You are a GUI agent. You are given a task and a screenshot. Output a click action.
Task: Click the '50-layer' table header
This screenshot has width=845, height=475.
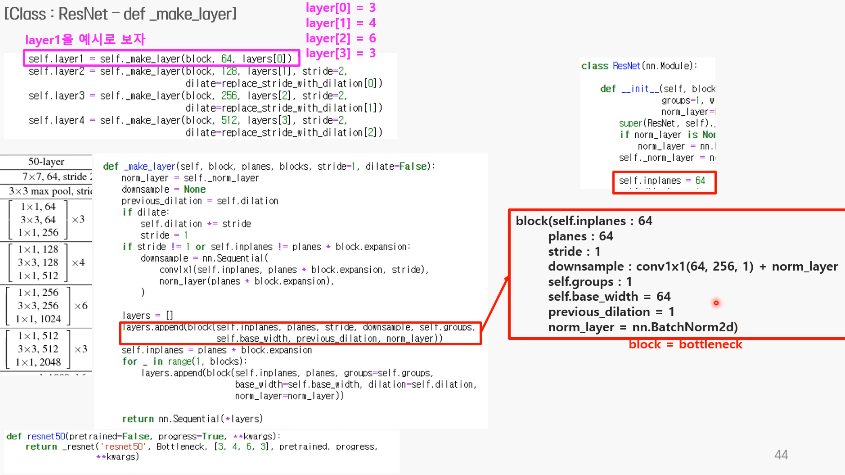point(46,162)
